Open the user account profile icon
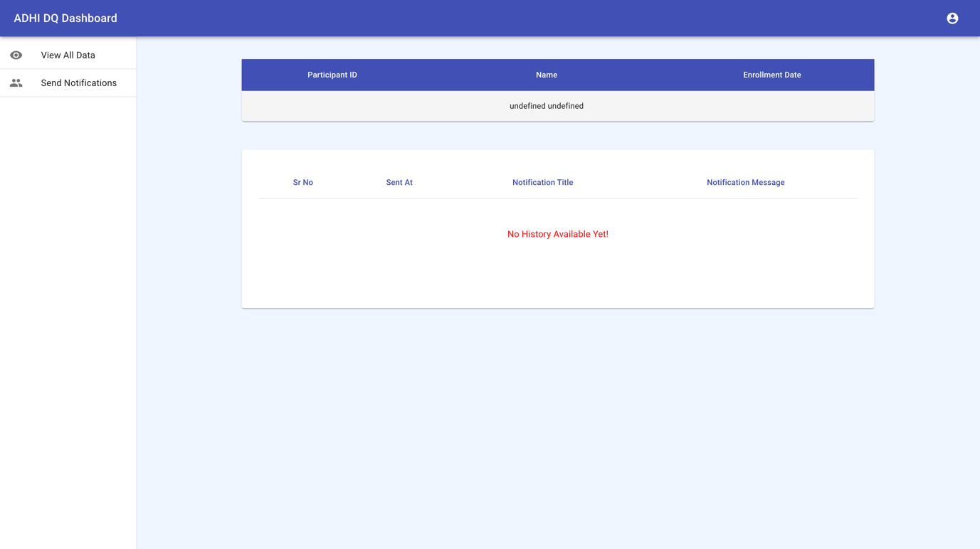Viewport: 980px width, 549px height. (952, 18)
